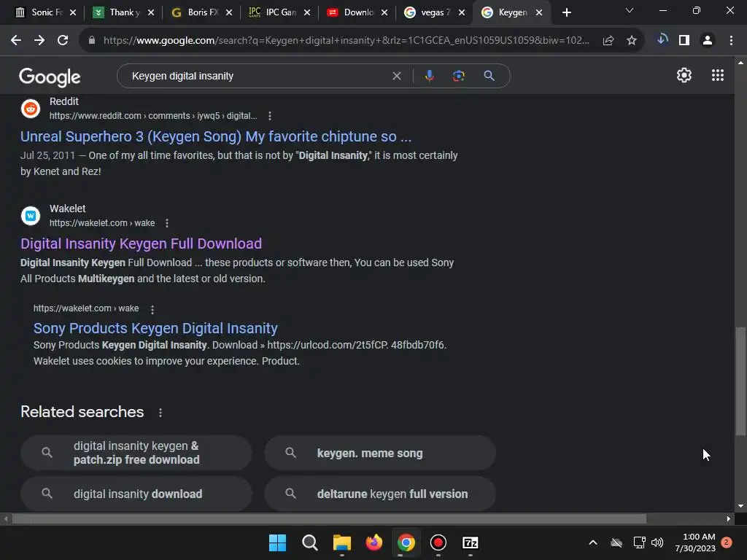
Task: Close the Boris FX tab
Action: [228, 12]
